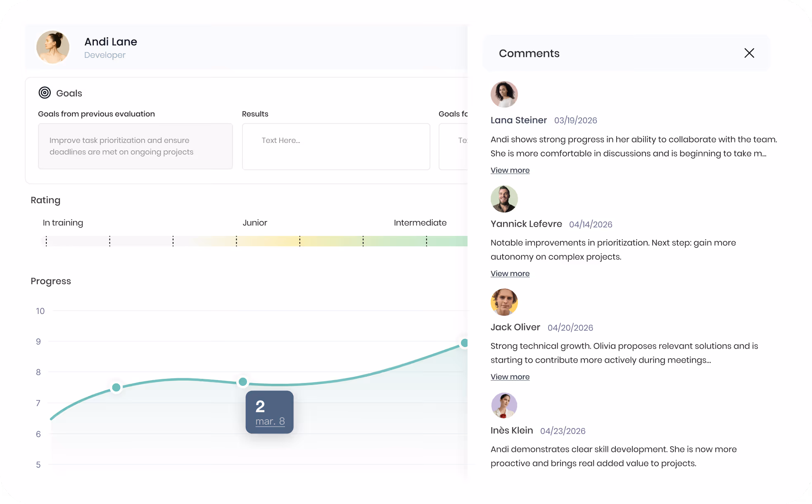
Task: Select the highest progress chart data point
Action: [464, 343]
